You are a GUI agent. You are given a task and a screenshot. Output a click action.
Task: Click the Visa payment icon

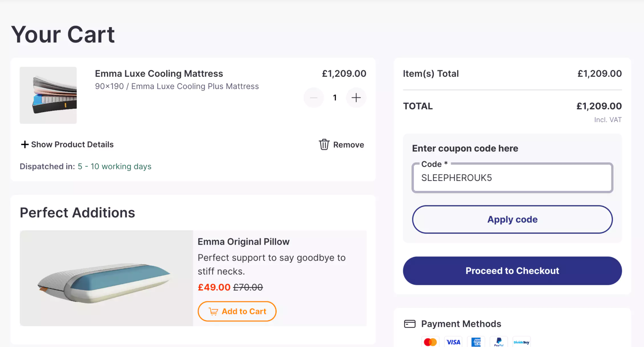[453, 342]
